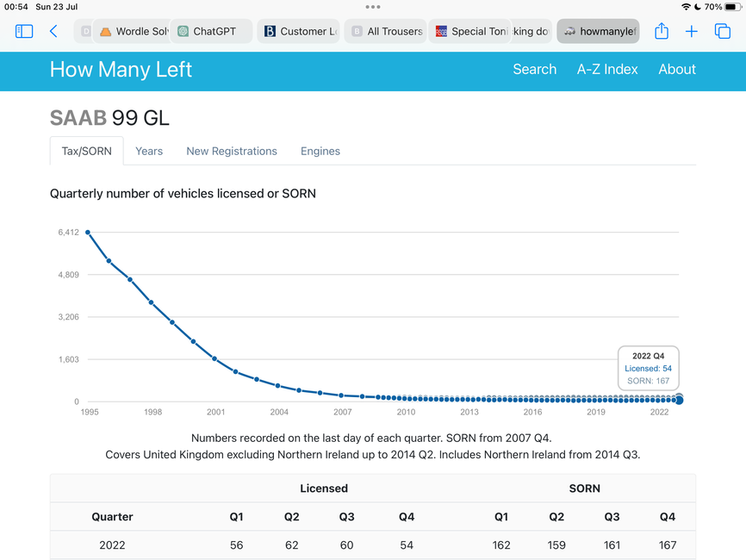Tap the Share icon in Safari toolbar
The height and width of the screenshot is (560, 746).
662,31
